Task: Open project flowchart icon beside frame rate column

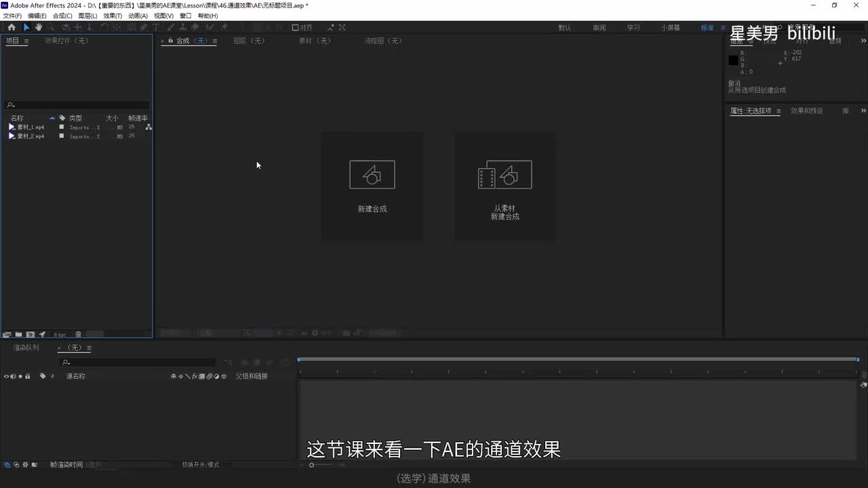Action: [149, 127]
